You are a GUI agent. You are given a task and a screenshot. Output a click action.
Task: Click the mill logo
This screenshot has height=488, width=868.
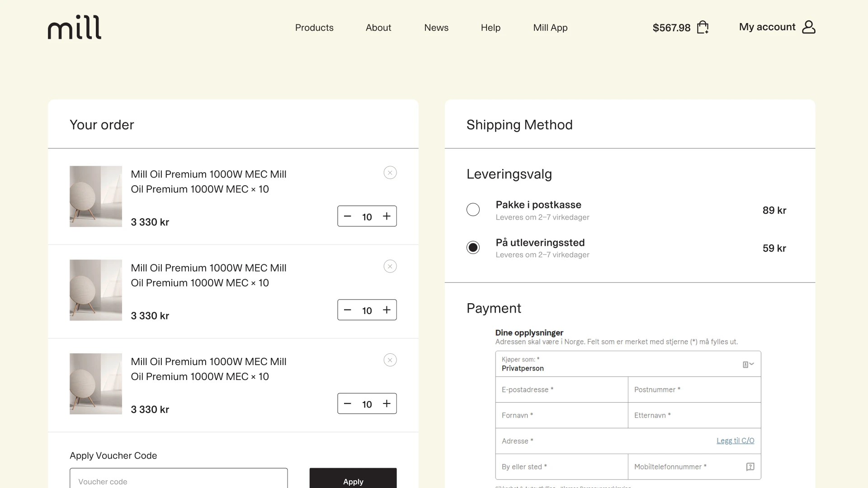(75, 27)
